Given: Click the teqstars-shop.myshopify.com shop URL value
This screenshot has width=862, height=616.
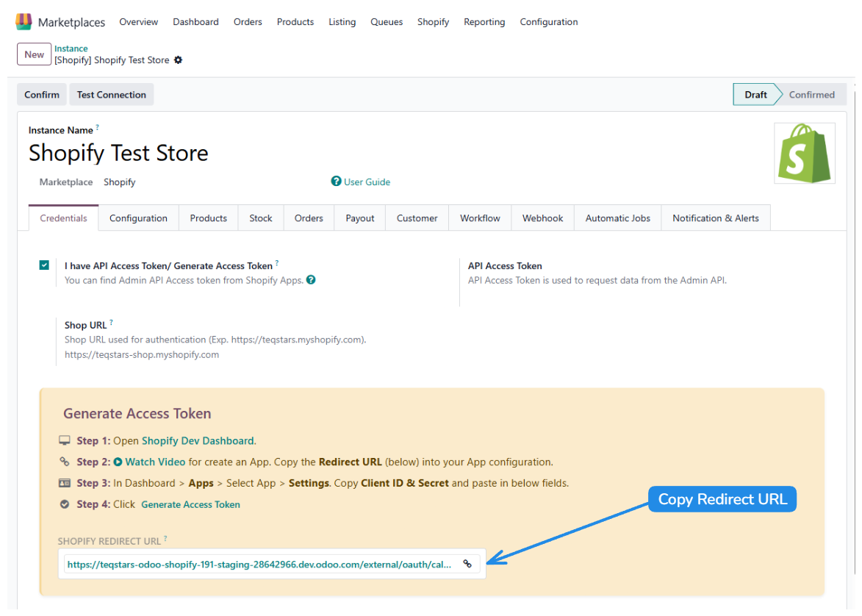Looking at the screenshot, I should pos(142,355).
